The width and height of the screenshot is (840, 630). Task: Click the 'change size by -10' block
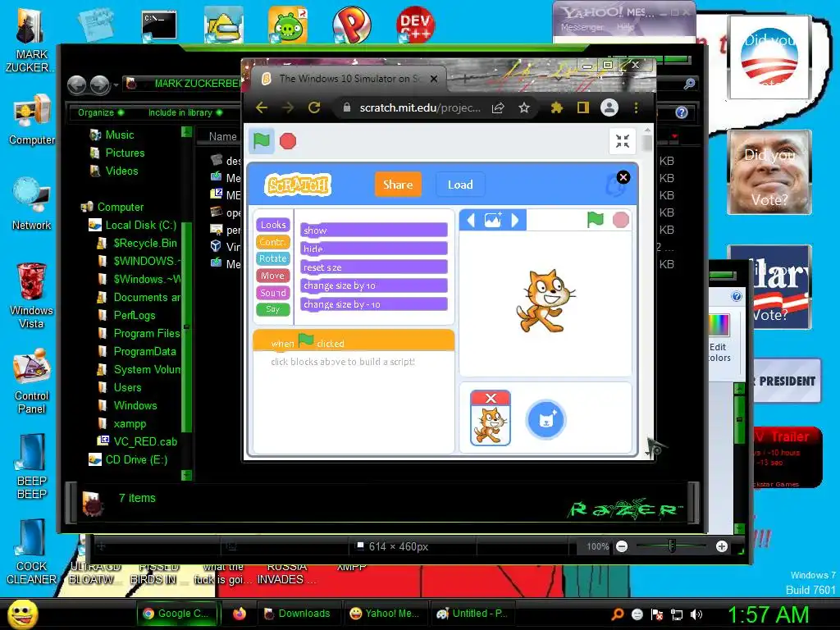pyautogui.click(x=374, y=304)
